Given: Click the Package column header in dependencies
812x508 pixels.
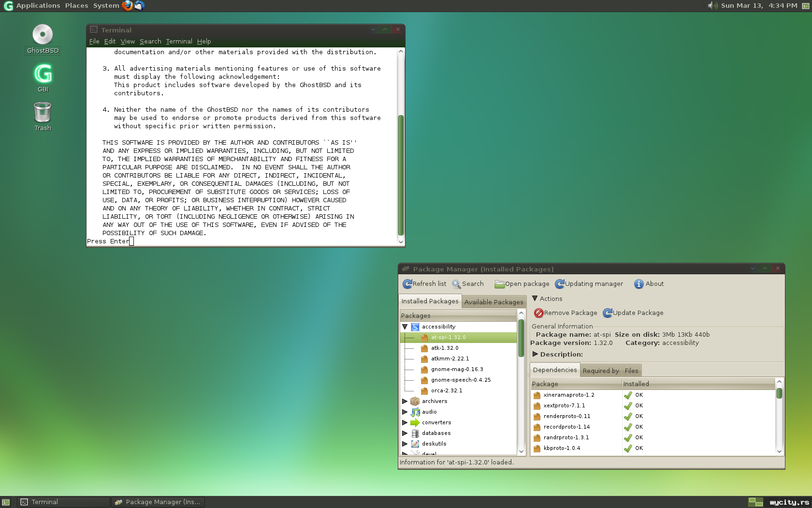Looking at the screenshot, I should tap(576, 384).
